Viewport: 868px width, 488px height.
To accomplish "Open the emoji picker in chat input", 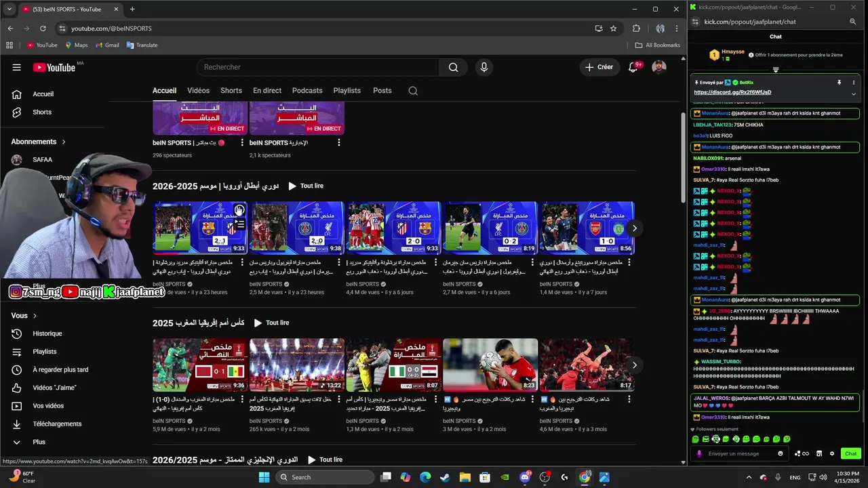I will [781, 453].
